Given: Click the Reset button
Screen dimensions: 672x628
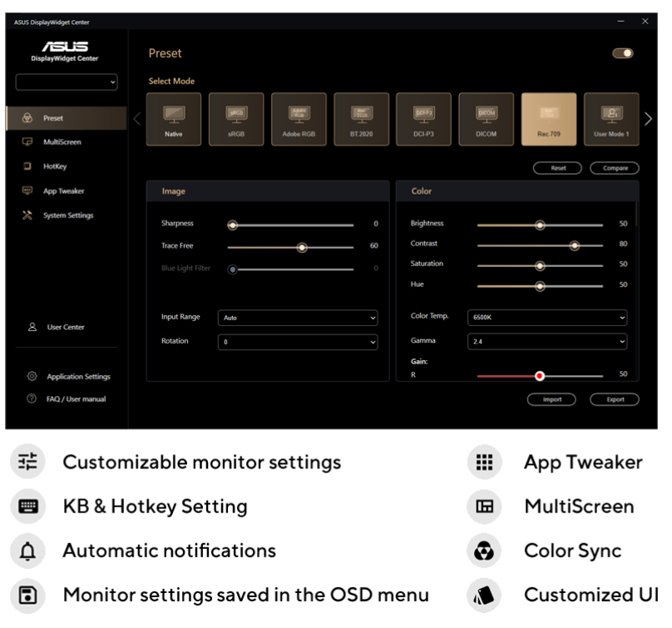Looking at the screenshot, I should [559, 168].
